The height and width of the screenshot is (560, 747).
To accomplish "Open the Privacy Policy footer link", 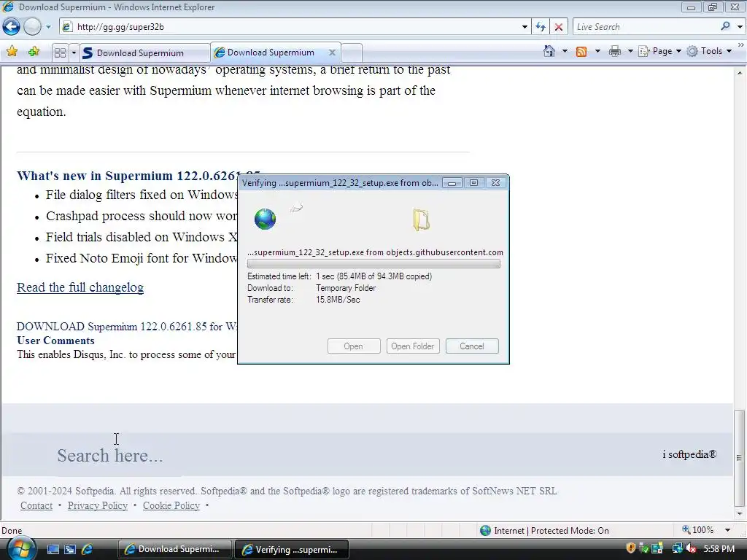I will click(x=98, y=506).
